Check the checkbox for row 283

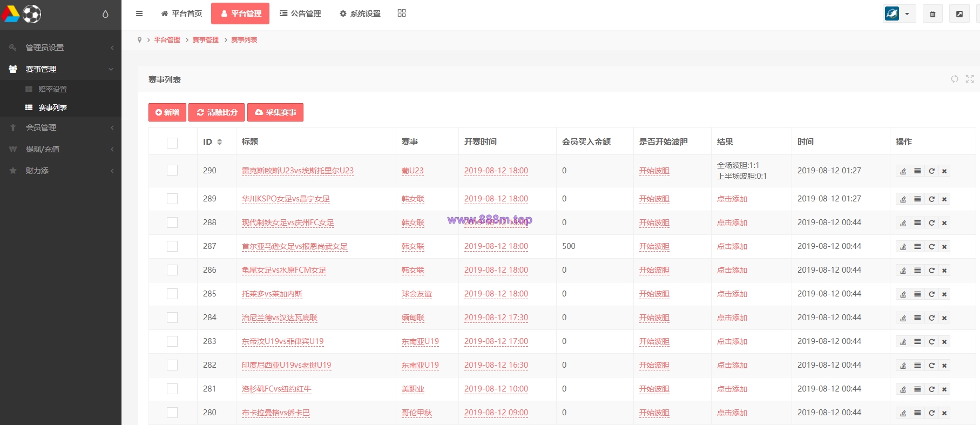tap(172, 341)
